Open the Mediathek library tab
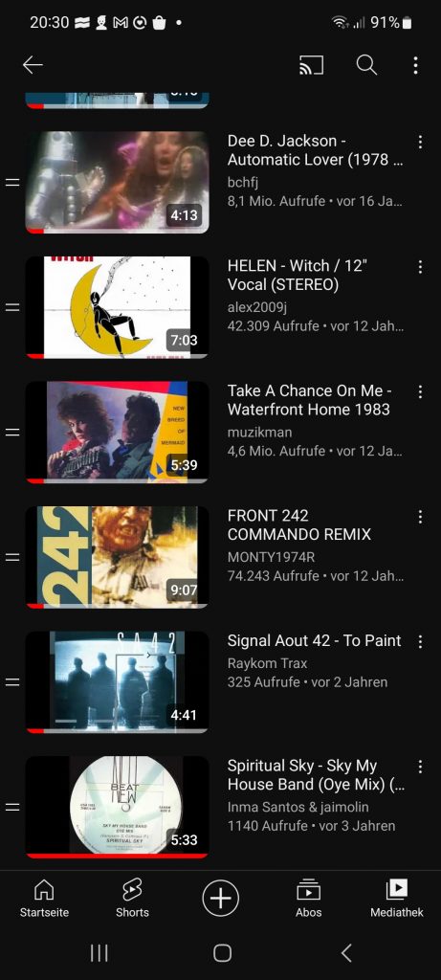The width and height of the screenshot is (441, 980). point(397,899)
